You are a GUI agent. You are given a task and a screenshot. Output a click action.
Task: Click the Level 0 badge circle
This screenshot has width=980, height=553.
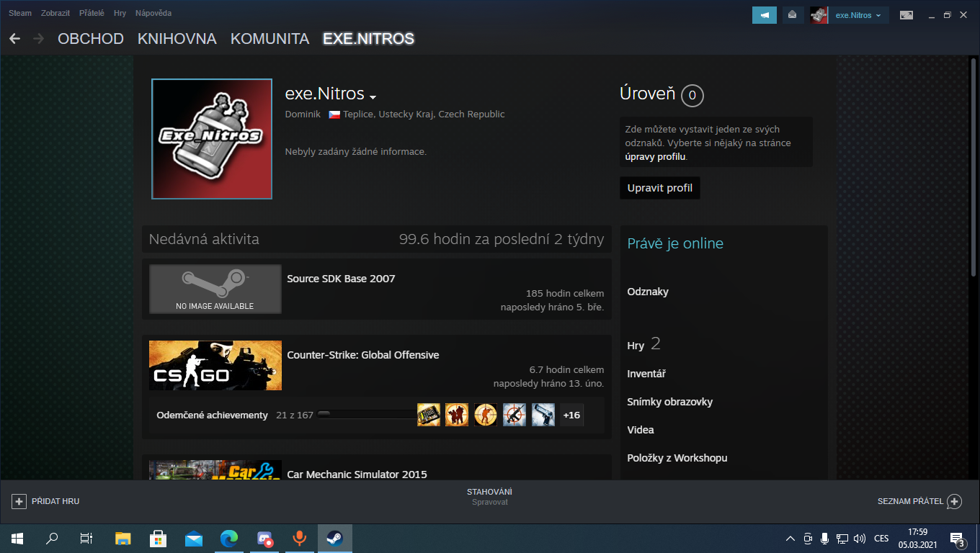point(692,95)
